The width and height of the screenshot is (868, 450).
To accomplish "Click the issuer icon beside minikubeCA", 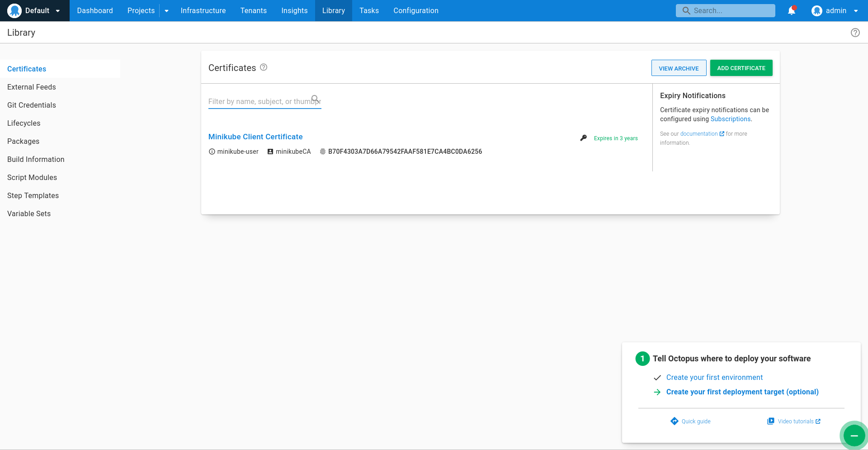I will (270, 152).
